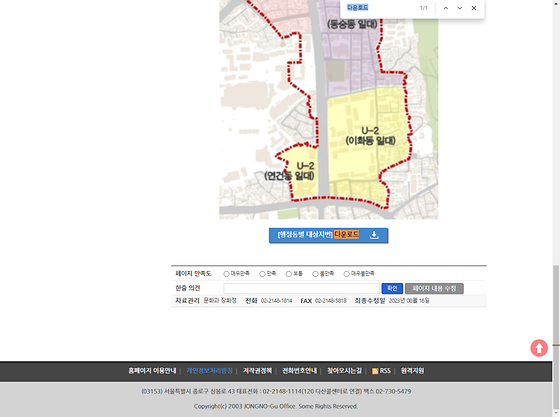Click the 동숭동 일대 map label
Image resolution: width=560 pixels, height=417 pixels.
tap(352, 24)
